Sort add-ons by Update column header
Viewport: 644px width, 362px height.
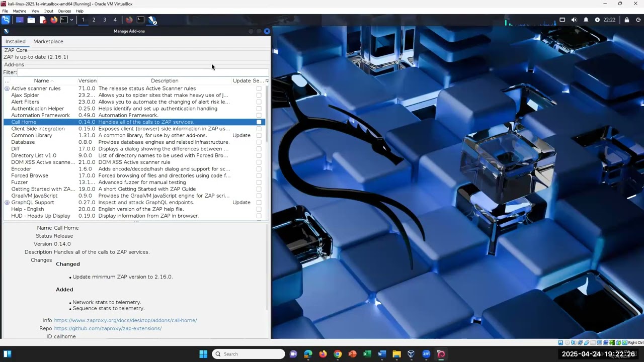click(242, 80)
